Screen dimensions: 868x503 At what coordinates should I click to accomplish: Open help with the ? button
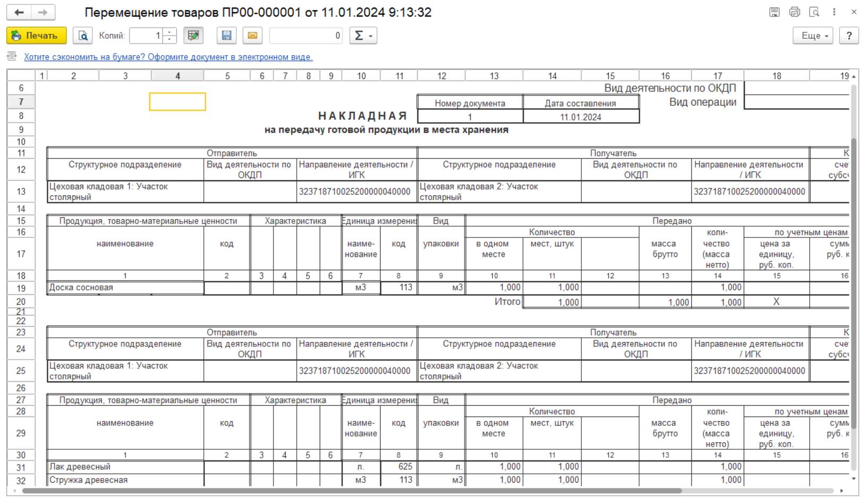(849, 36)
